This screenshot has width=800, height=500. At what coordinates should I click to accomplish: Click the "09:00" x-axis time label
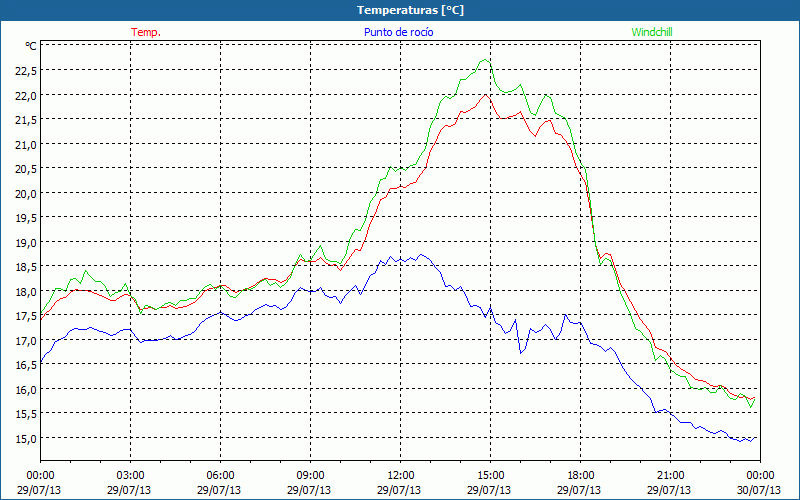[310, 476]
